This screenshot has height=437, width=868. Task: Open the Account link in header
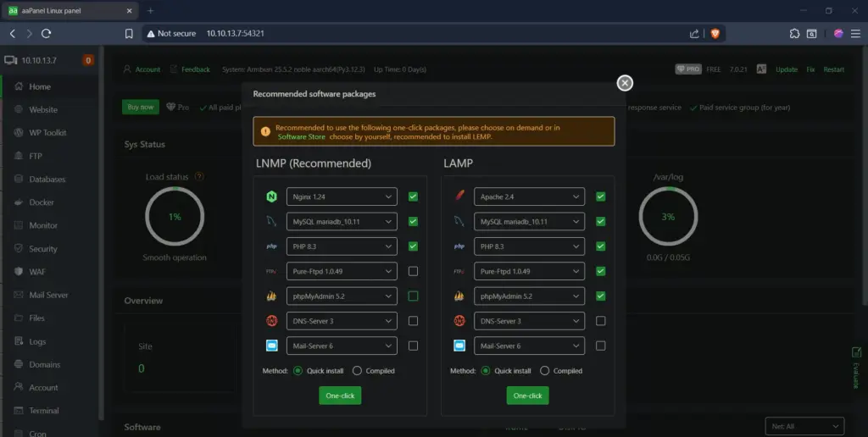[x=147, y=69]
